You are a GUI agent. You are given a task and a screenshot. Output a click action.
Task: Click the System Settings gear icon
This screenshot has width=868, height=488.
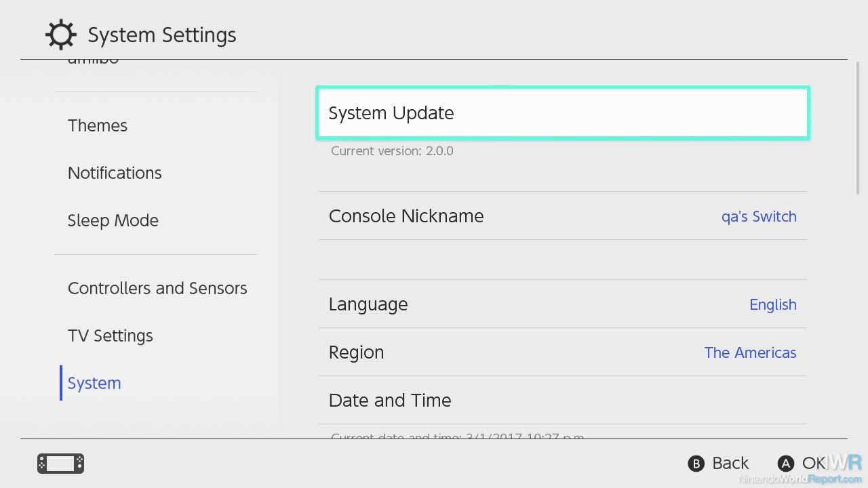[x=60, y=35]
